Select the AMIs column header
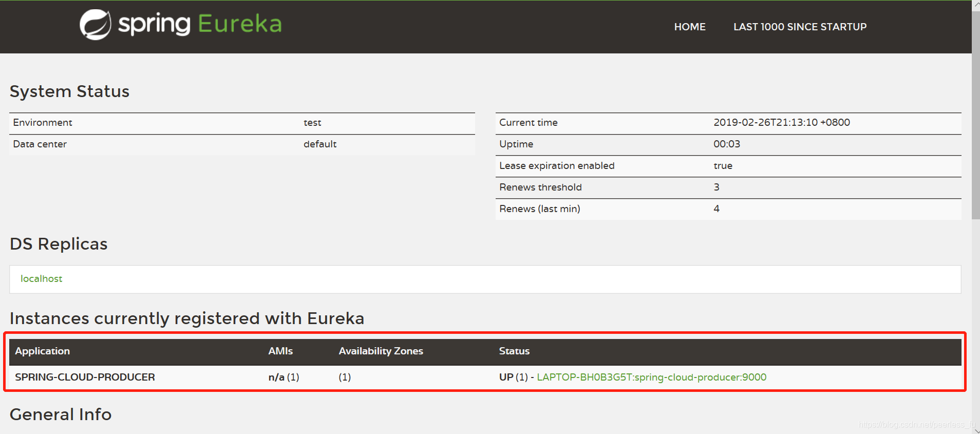Image resolution: width=980 pixels, height=434 pixels. [280, 351]
